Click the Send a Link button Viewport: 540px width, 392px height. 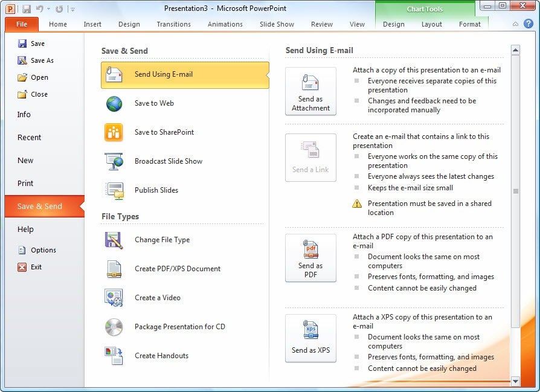[310, 158]
